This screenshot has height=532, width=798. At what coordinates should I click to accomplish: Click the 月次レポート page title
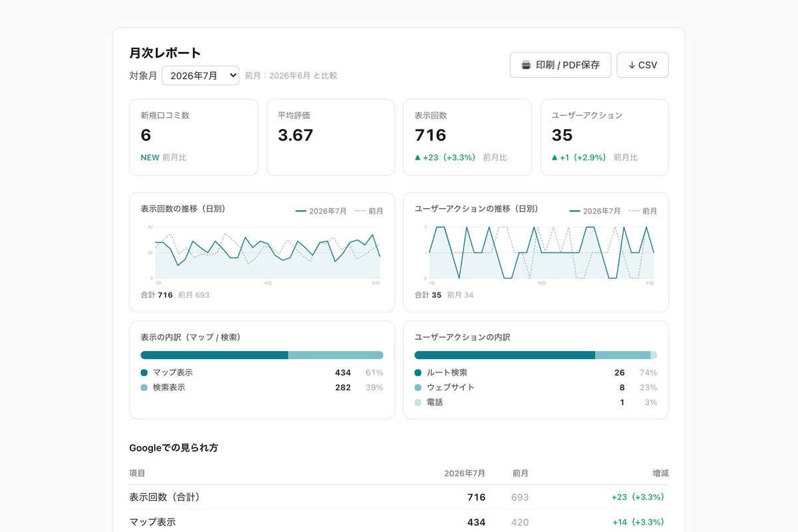click(165, 53)
